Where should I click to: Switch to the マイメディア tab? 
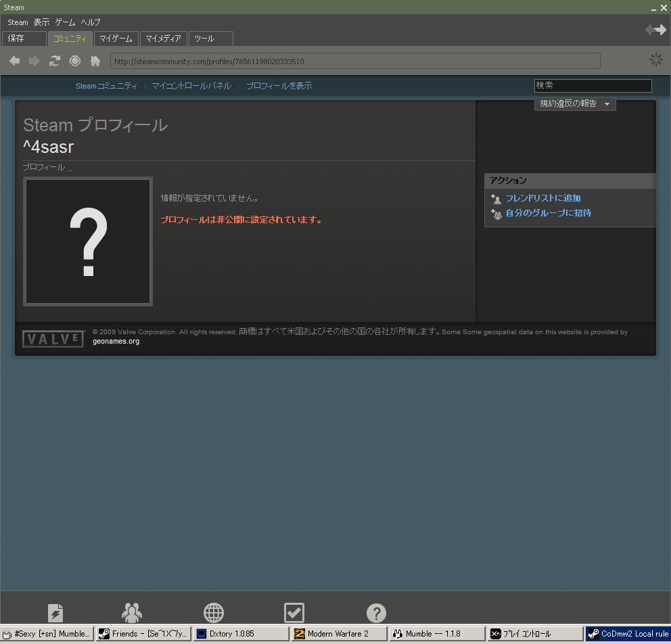(x=164, y=39)
